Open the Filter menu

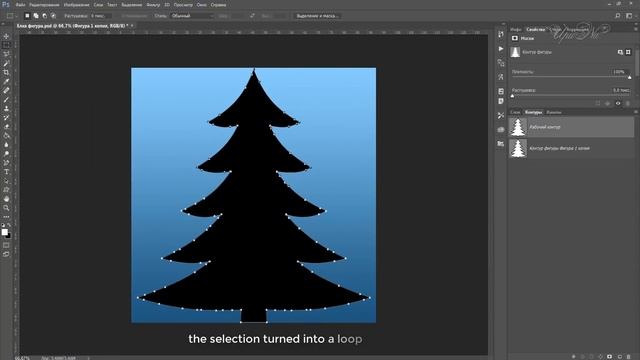click(153, 5)
